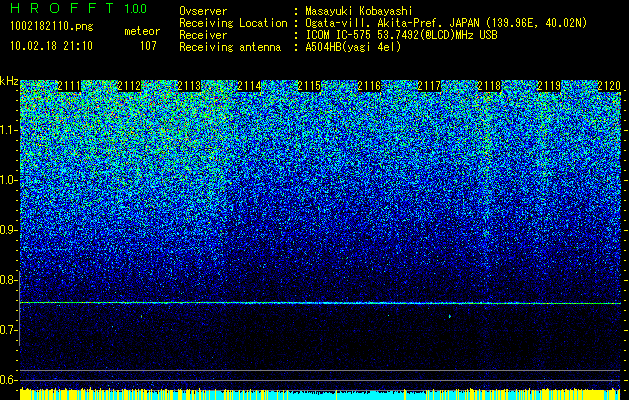The image size is (629, 400).
Task: Click the date stamp 10.02.18 21:10
Action: point(51,46)
